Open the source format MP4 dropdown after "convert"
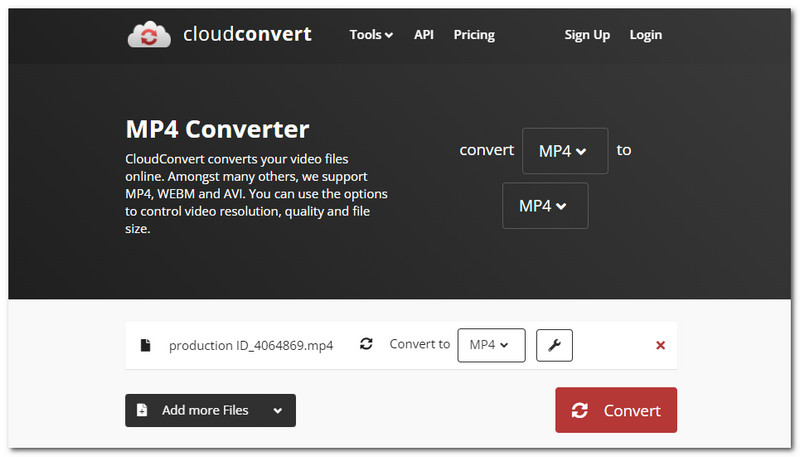This screenshot has width=800, height=457. [x=564, y=151]
